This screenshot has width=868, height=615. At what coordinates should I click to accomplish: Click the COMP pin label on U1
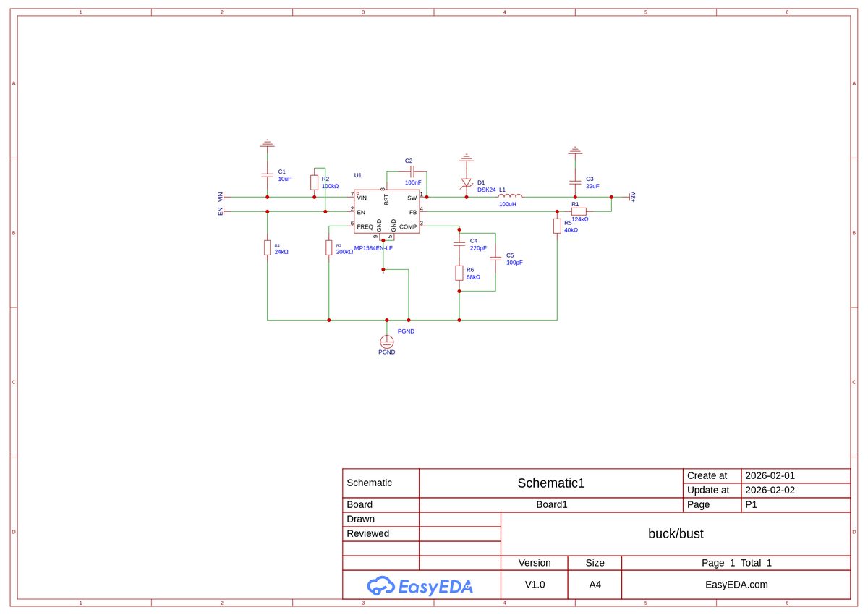point(408,226)
